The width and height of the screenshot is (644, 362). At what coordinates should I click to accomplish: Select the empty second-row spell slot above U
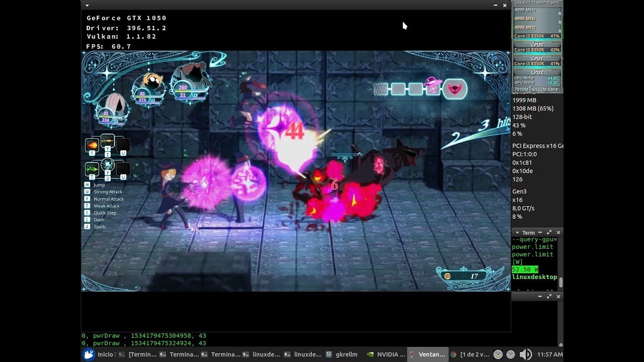(123, 168)
